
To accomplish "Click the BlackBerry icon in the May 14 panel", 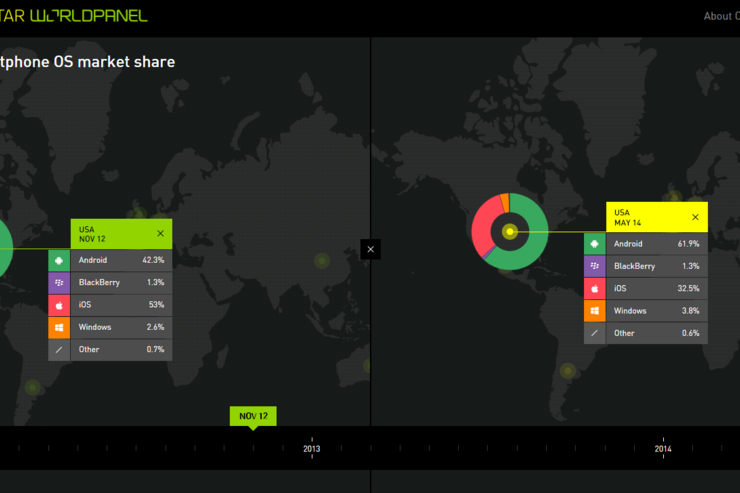I will point(595,266).
